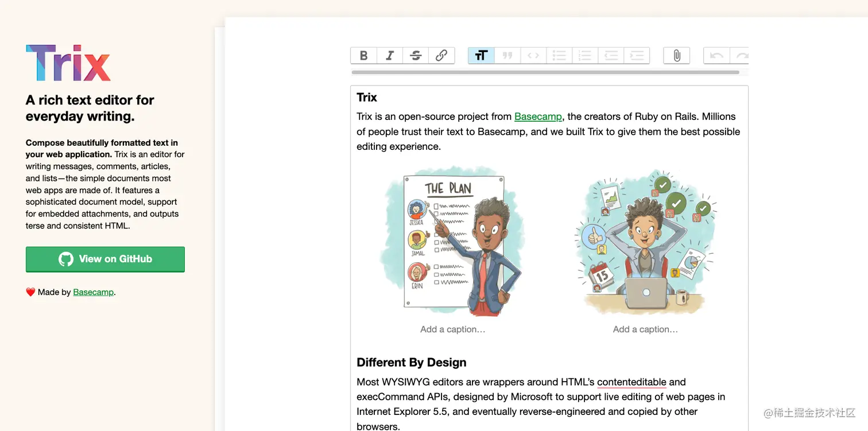Click the Code block icon
Image resolution: width=868 pixels, height=431 pixels.
tap(533, 56)
